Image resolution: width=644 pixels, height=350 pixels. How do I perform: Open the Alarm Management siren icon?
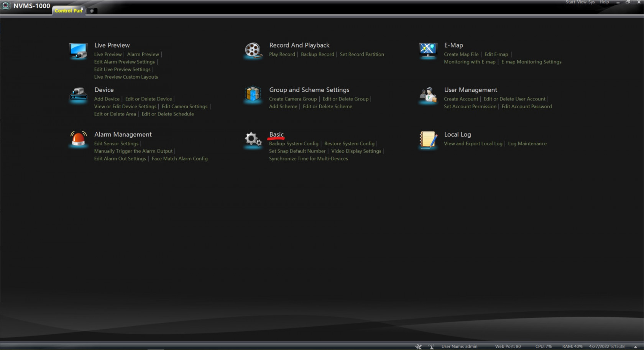pyautogui.click(x=78, y=139)
